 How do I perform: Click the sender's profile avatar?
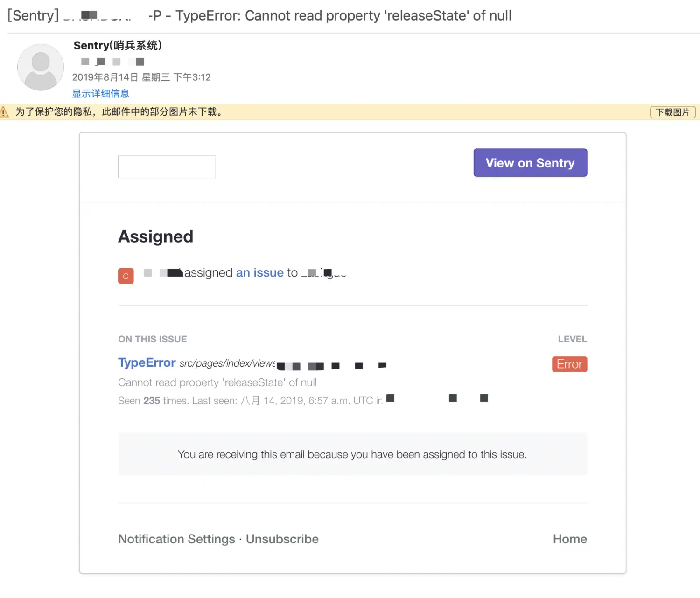click(41, 67)
